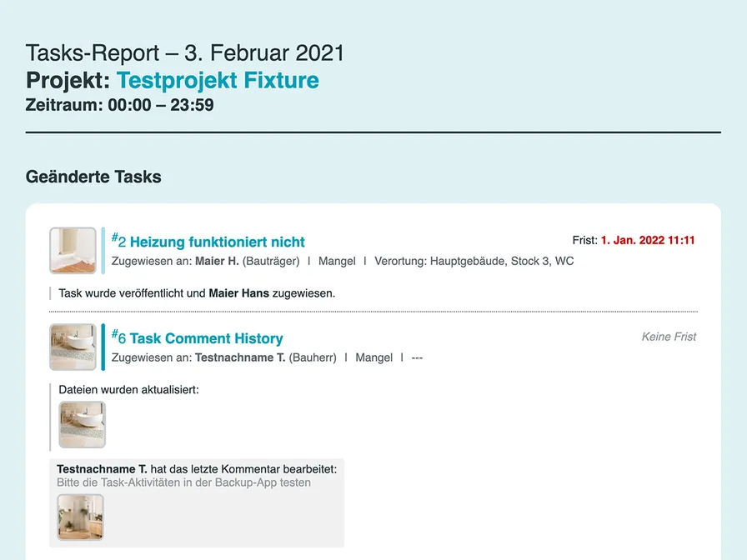Click Mangel label in Heizung task row
Screen dimensions: 747x560
click(337, 261)
